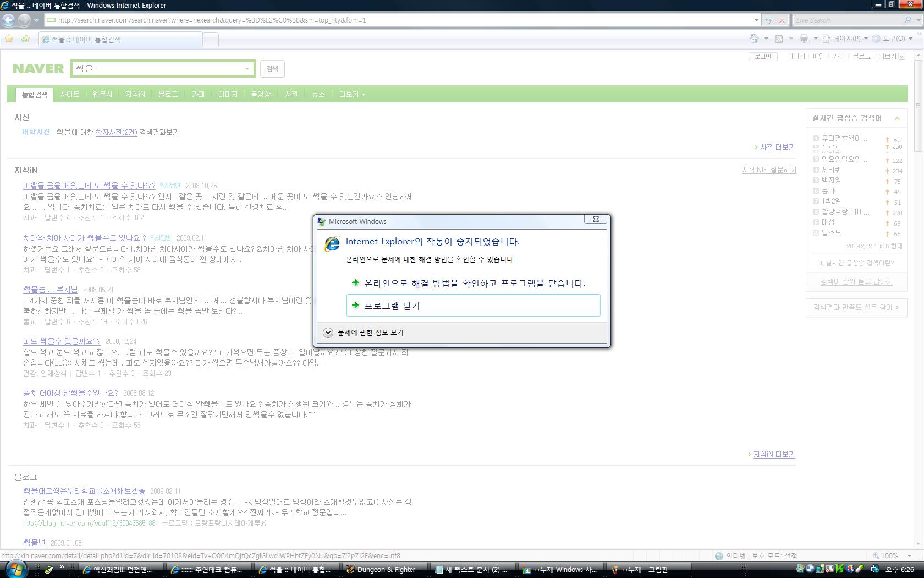The width and height of the screenshot is (924, 578).
Task: Click the 지식iN 더보기 link
Action: pos(774,454)
